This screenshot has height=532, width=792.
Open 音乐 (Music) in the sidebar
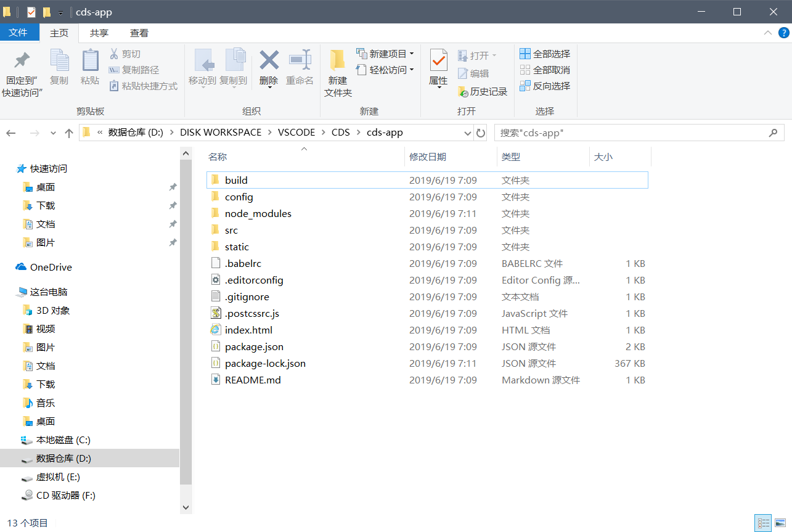point(46,403)
